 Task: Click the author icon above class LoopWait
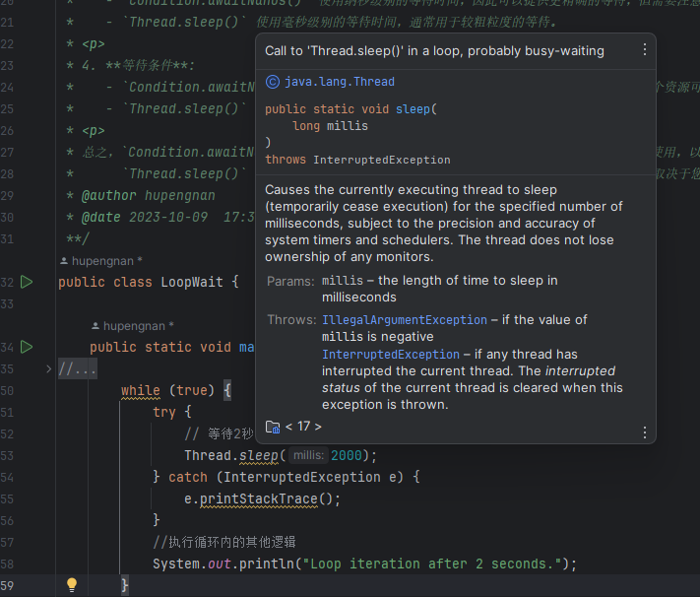64,261
